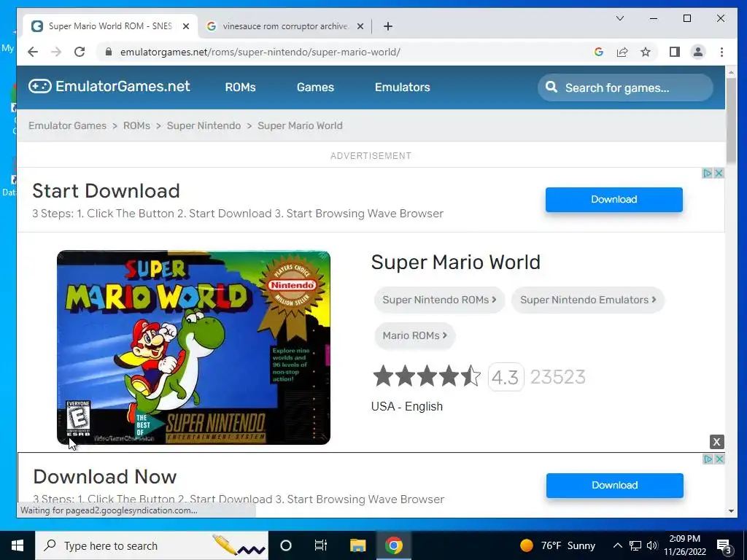This screenshot has height=560, width=747.
Task: Switch to vinesauce rom corruptor archive tab
Action: pos(285,26)
